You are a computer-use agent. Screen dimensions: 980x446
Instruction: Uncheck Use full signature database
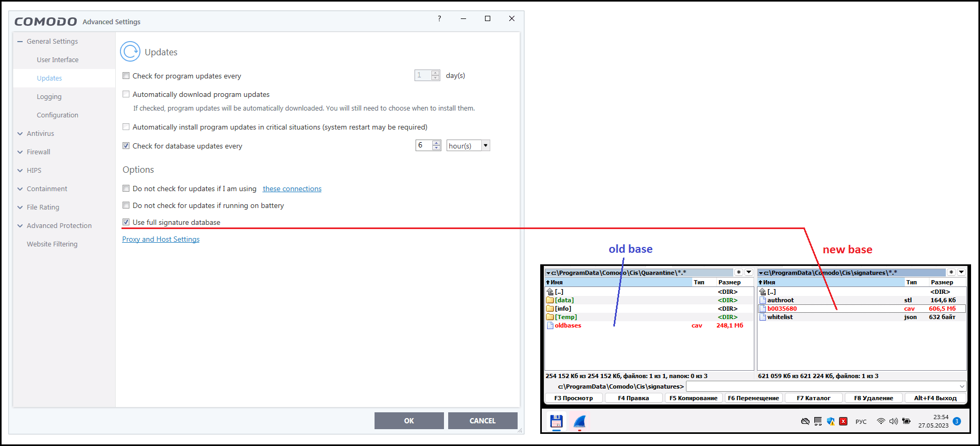(126, 222)
